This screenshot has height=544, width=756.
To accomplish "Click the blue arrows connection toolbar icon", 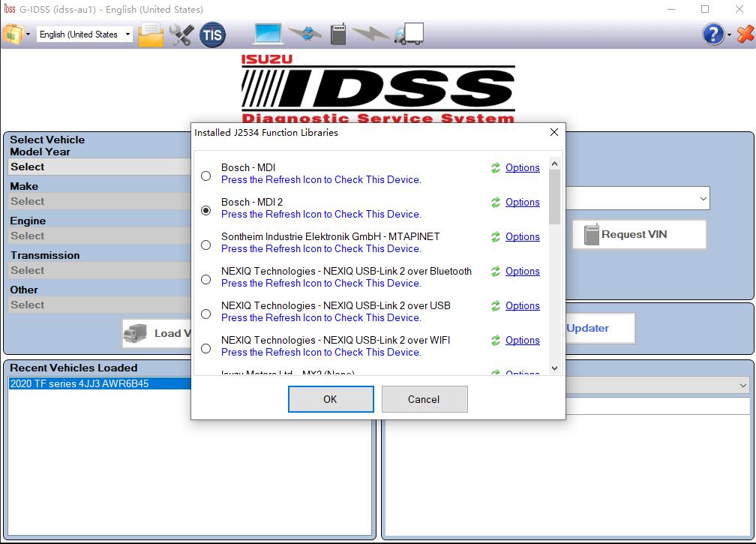I will tap(305, 34).
